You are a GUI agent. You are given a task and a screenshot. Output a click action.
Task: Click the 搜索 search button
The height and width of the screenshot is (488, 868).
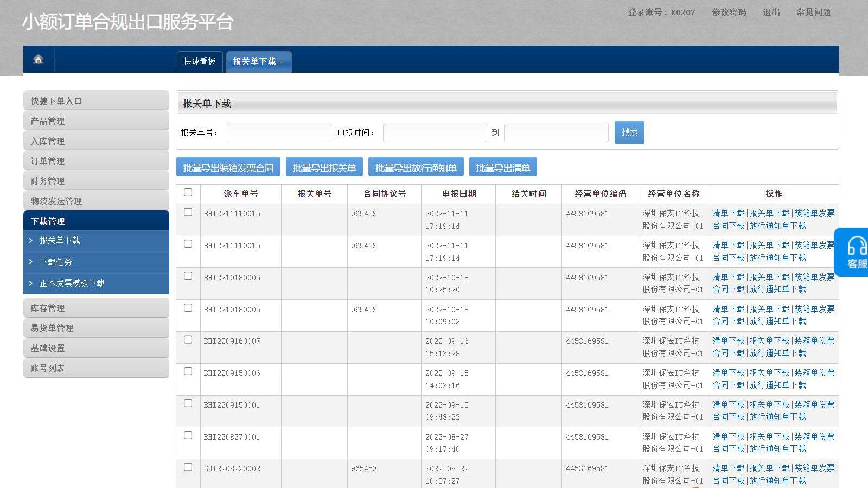(x=629, y=132)
